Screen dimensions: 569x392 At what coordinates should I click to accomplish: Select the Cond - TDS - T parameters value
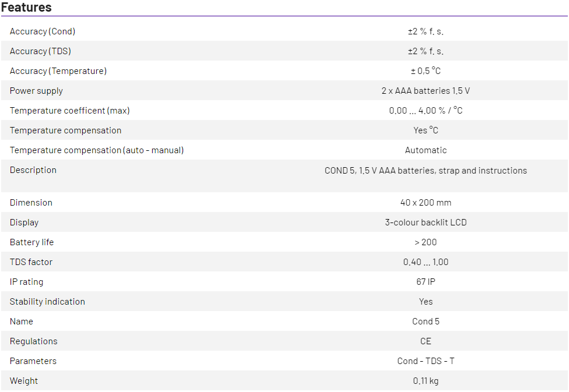(x=426, y=361)
